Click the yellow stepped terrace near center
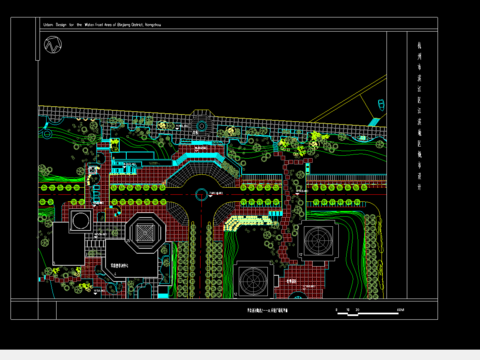The height and width of the screenshot is (360, 480). [x=248, y=222]
